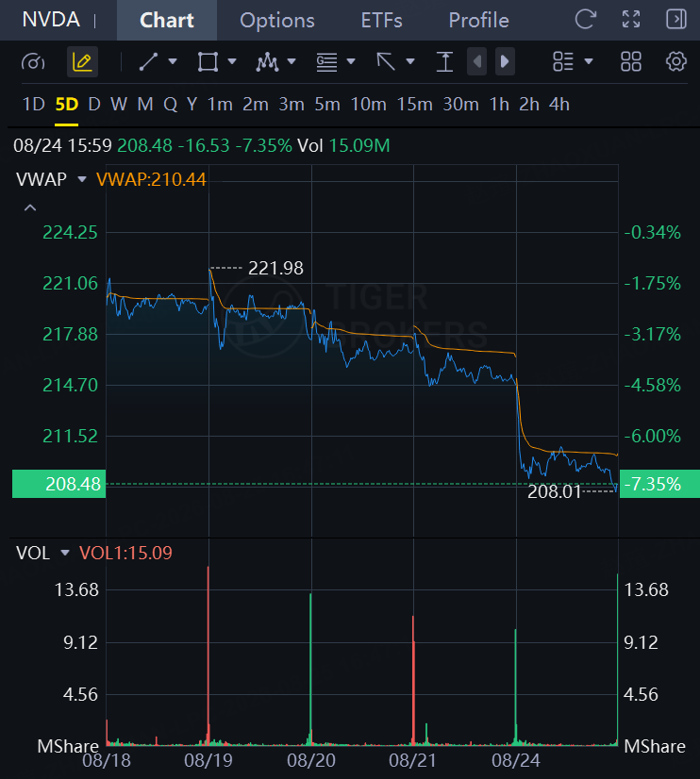Expand wave pattern dropdown arrow

pyautogui.click(x=292, y=61)
